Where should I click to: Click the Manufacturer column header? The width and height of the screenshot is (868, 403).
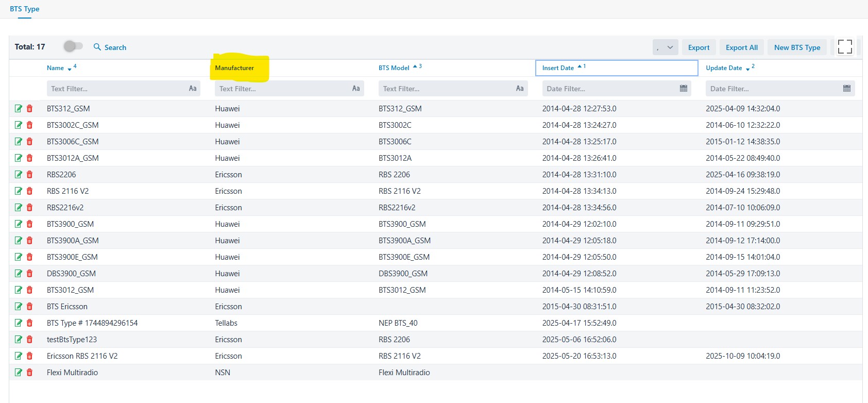pos(234,68)
